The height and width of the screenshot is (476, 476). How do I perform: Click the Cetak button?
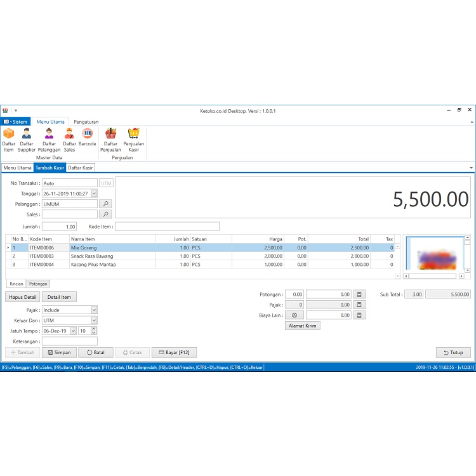click(x=132, y=352)
